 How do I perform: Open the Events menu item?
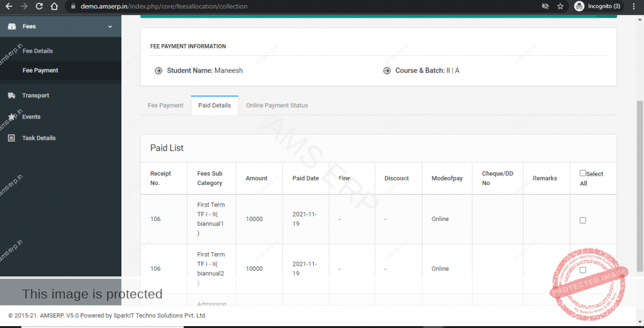[31, 116]
